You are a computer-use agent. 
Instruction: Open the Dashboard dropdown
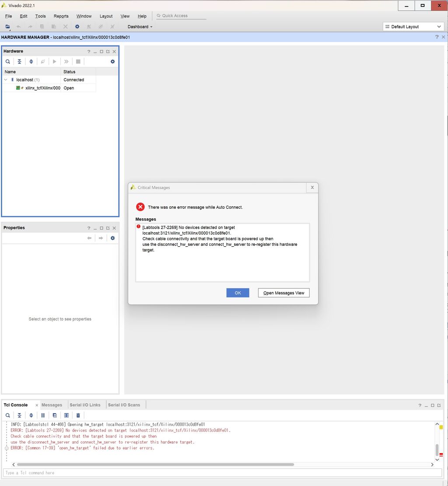coord(140,27)
